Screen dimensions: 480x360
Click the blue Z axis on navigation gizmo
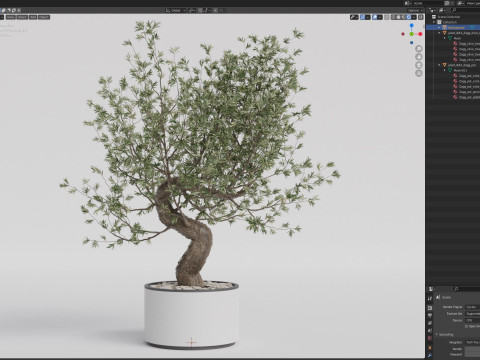pos(412,25)
